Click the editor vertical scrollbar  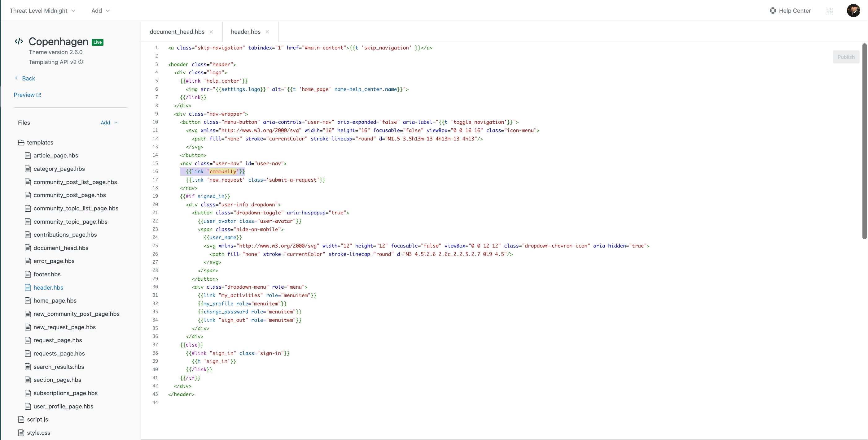click(x=864, y=141)
